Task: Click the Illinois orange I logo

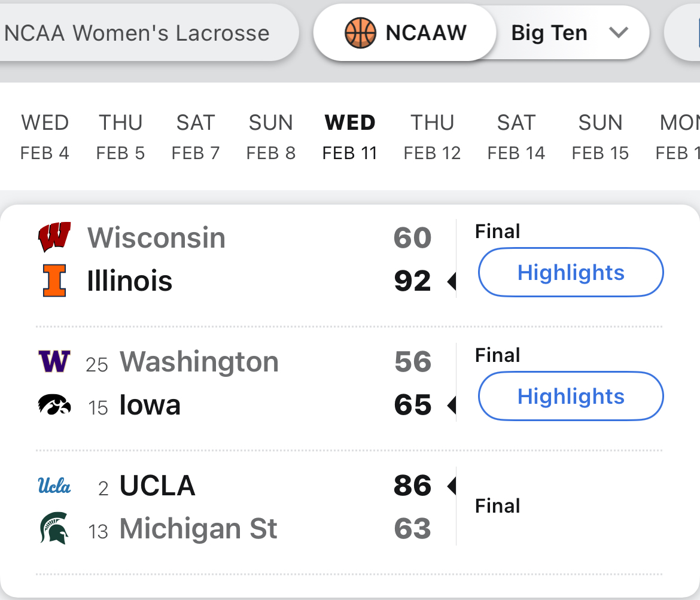Action: point(54,281)
